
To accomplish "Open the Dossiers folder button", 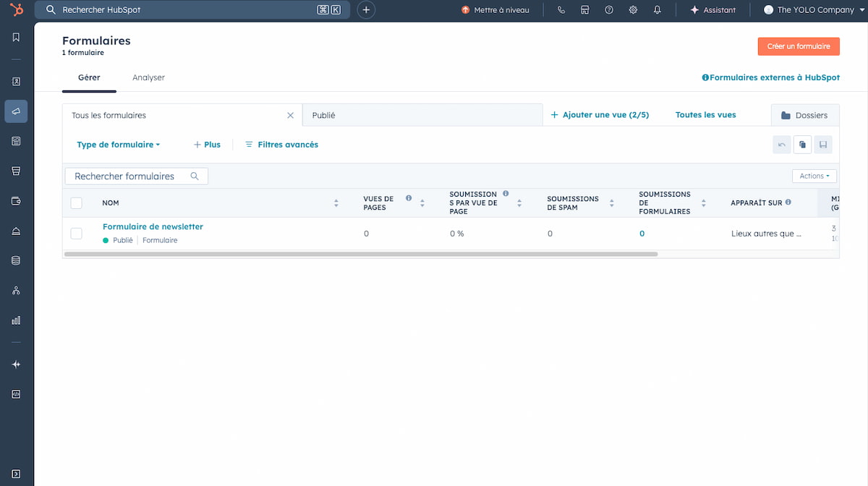I will [x=804, y=115].
